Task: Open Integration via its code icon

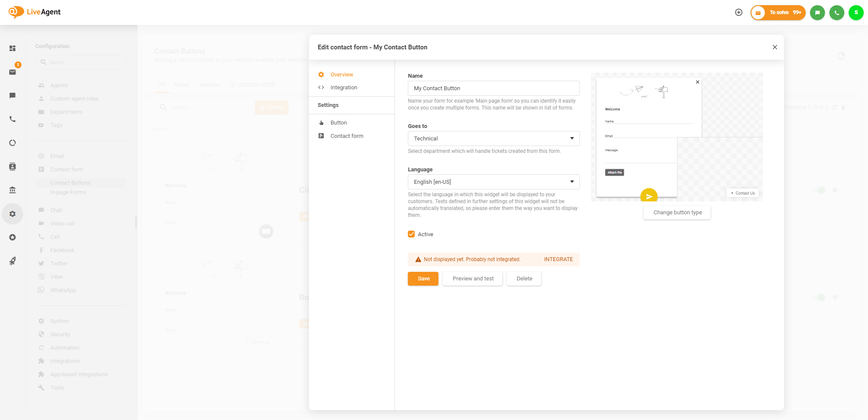Action: [321, 87]
